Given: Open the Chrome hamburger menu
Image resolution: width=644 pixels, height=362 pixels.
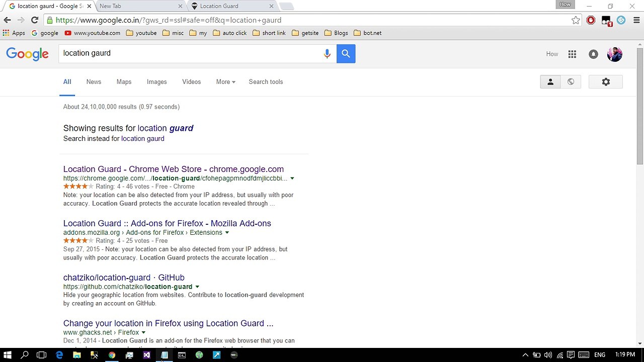Looking at the screenshot, I should pos(635,20).
